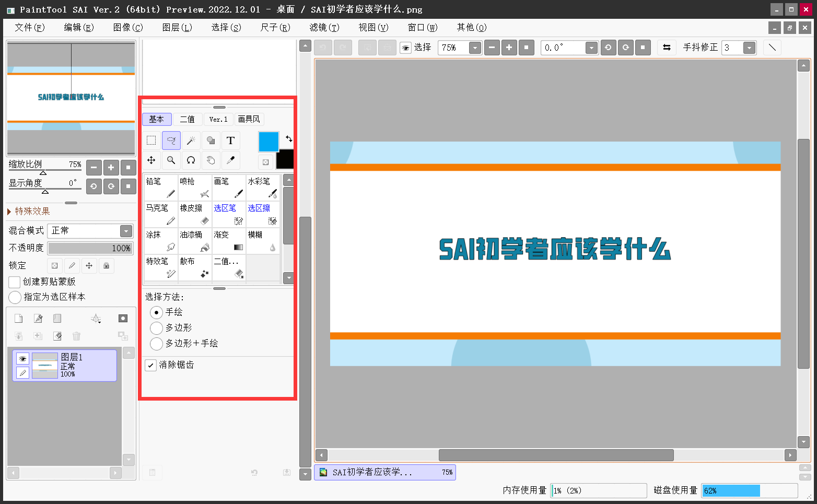Choose the 油漆桶 paint bucket
The image size is (817, 504).
(195, 241)
